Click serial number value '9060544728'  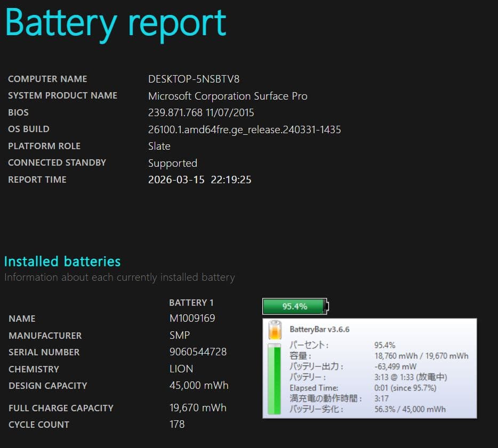point(198,352)
